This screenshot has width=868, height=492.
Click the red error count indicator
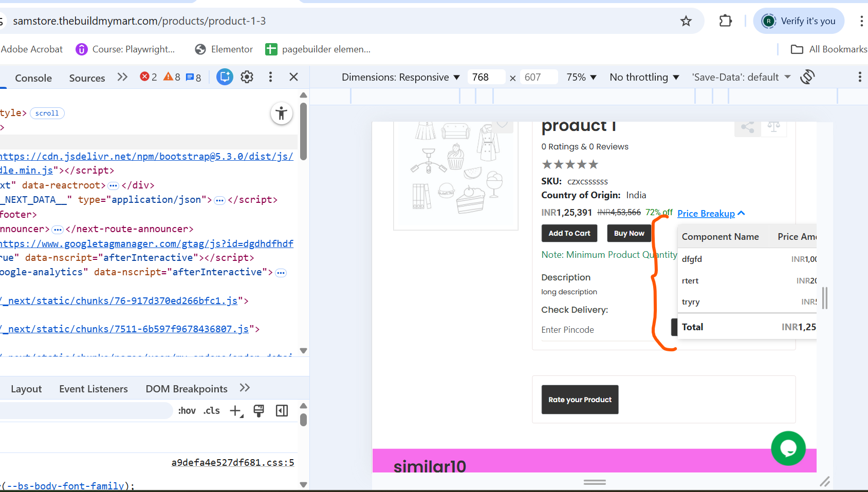(x=149, y=77)
